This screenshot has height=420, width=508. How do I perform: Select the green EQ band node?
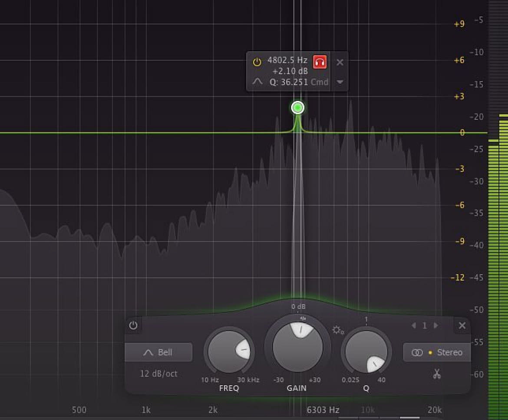pyautogui.click(x=297, y=108)
